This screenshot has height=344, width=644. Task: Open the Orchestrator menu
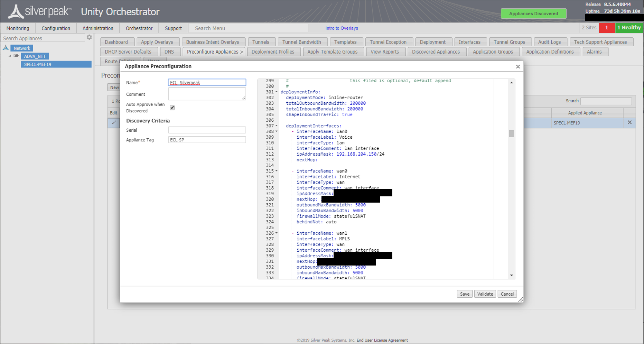[139, 28]
